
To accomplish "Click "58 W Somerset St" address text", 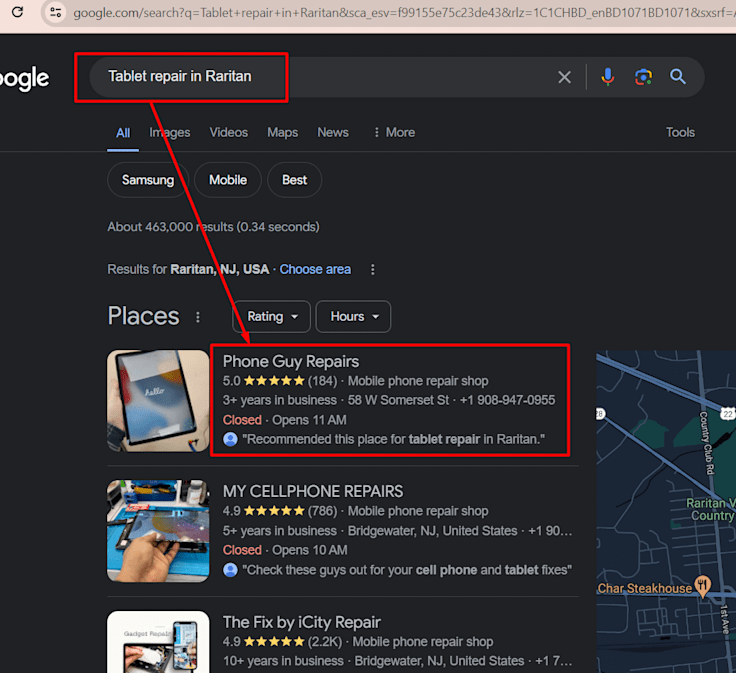I will pos(398,400).
